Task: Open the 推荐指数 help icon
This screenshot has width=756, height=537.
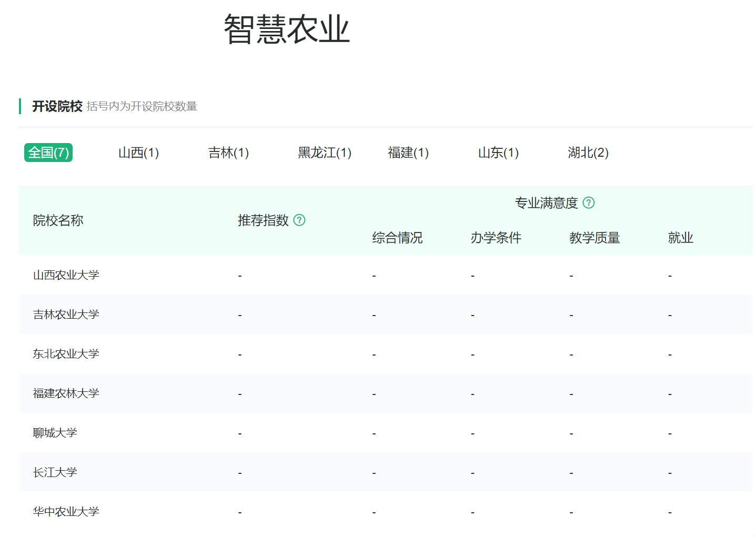Action: point(300,220)
